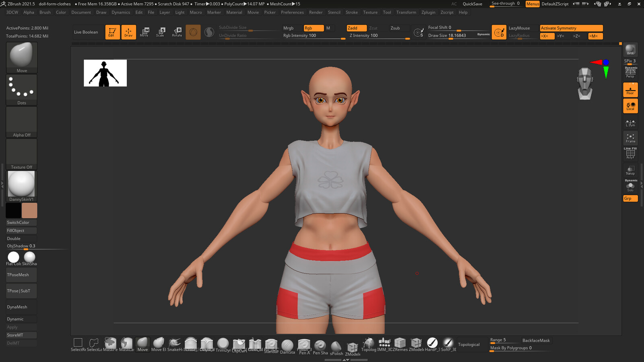Select the IMM_3D insert brush
This screenshot has width=644, height=362.
[x=384, y=345]
